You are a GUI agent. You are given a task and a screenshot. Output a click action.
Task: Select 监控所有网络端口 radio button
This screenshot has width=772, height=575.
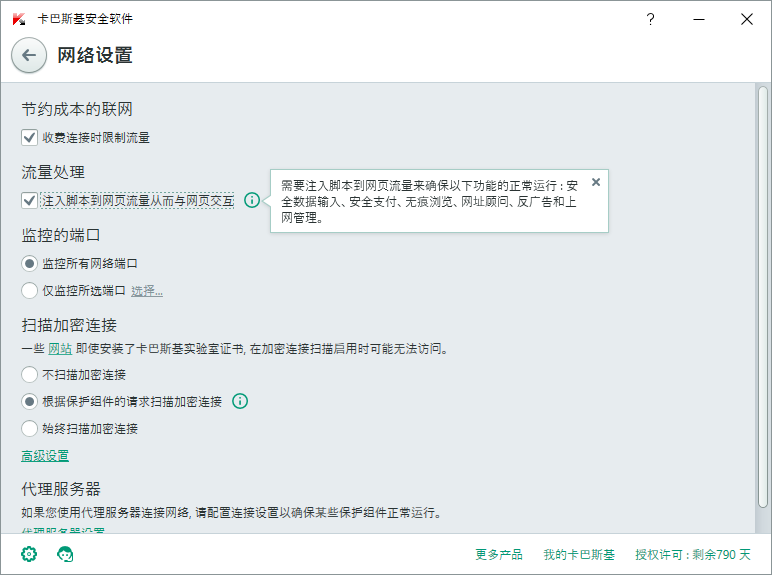coord(30,263)
